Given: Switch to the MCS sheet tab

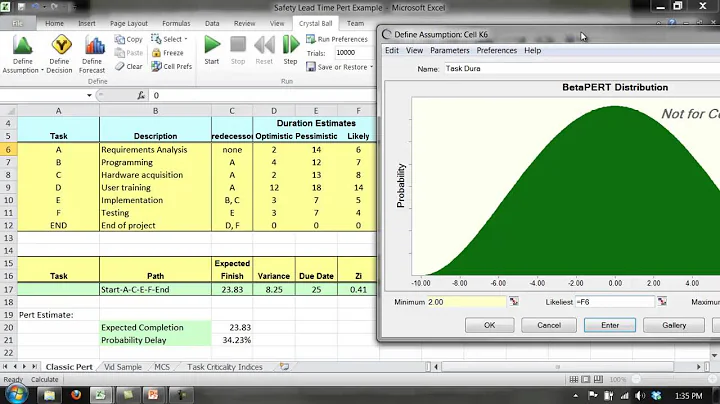Looking at the screenshot, I should (x=162, y=367).
